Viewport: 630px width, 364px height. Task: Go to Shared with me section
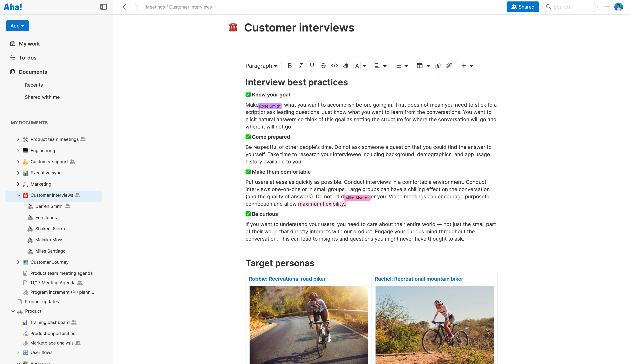tap(42, 97)
